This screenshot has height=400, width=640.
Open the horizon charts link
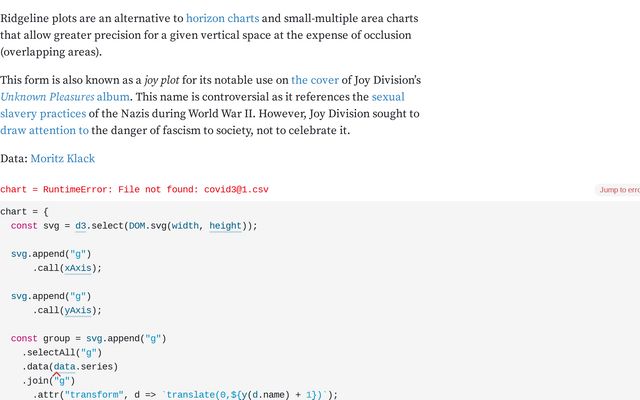222,18
